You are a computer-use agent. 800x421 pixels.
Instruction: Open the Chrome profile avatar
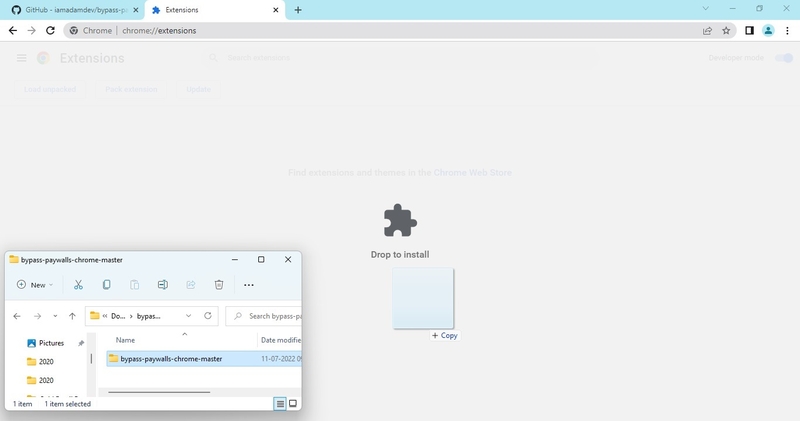tap(768, 31)
